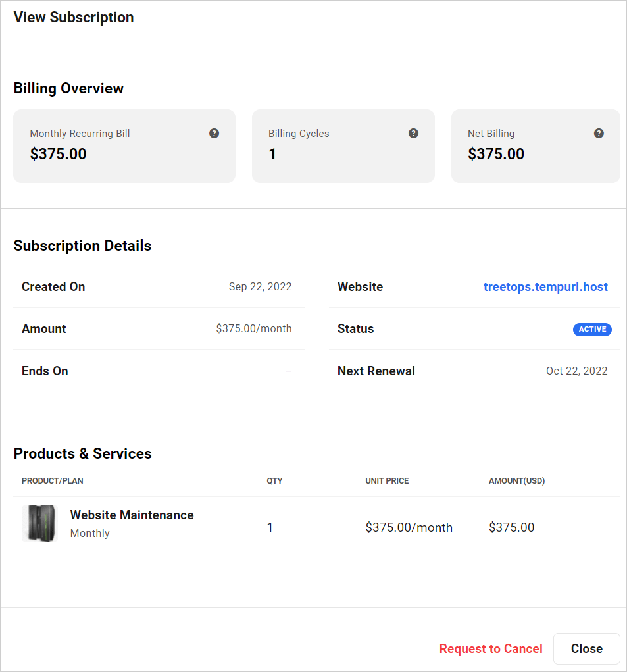The width and height of the screenshot is (627, 672).
Task: Click the Website Maintenance product image
Action: (39, 523)
